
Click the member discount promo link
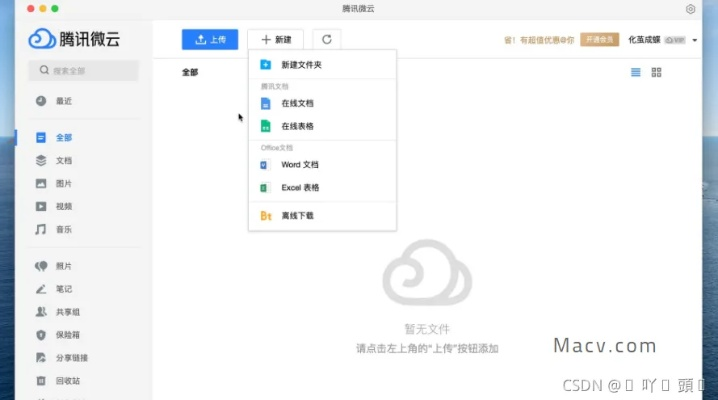click(539, 40)
